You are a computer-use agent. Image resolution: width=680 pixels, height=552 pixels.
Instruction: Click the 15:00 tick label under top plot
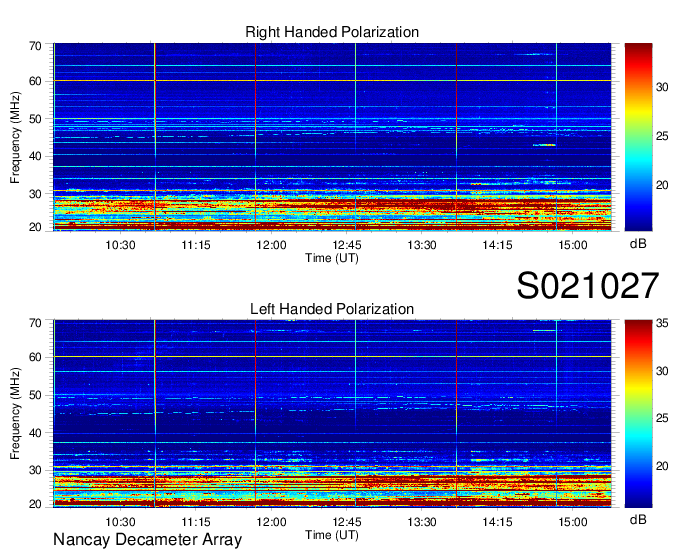572,245
